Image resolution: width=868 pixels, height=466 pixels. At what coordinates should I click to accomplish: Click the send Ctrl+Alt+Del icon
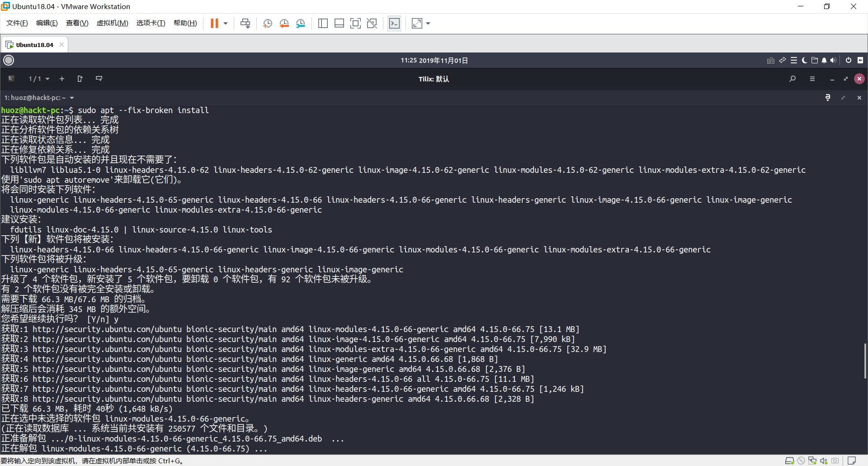pyautogui.click(x=245, y=24)
